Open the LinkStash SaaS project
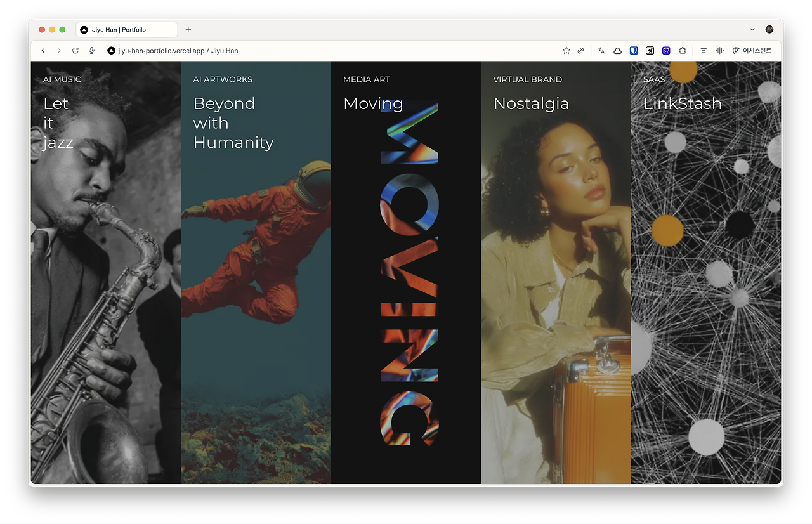 (x=683, y=103)
